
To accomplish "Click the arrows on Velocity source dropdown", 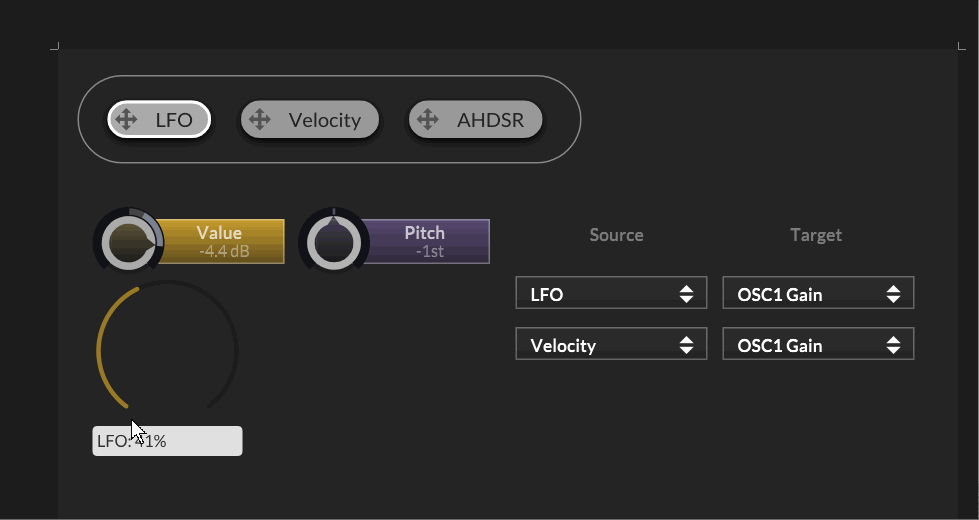I will [686, 345].
